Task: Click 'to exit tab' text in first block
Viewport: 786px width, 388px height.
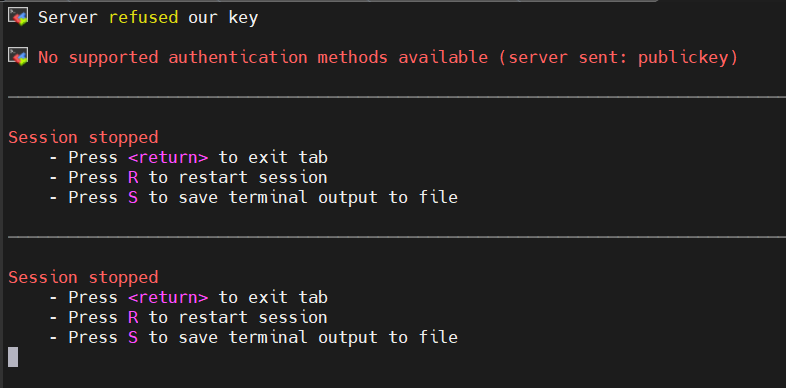Action: 273,157
